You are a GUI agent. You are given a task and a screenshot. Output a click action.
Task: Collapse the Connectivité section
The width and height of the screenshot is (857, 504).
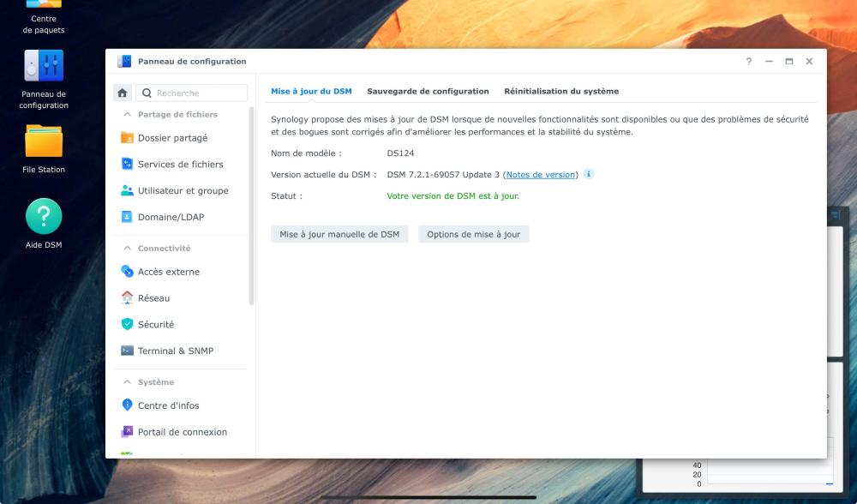click(x=129, y=249)
